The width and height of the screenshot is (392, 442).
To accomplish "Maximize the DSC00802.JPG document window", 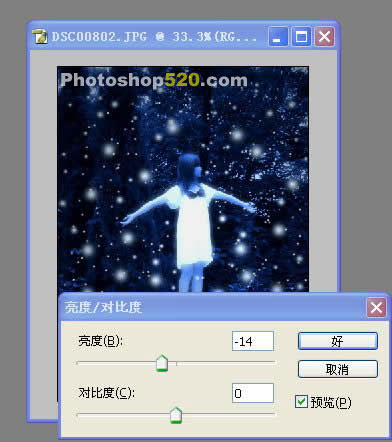I will [301, 37].
